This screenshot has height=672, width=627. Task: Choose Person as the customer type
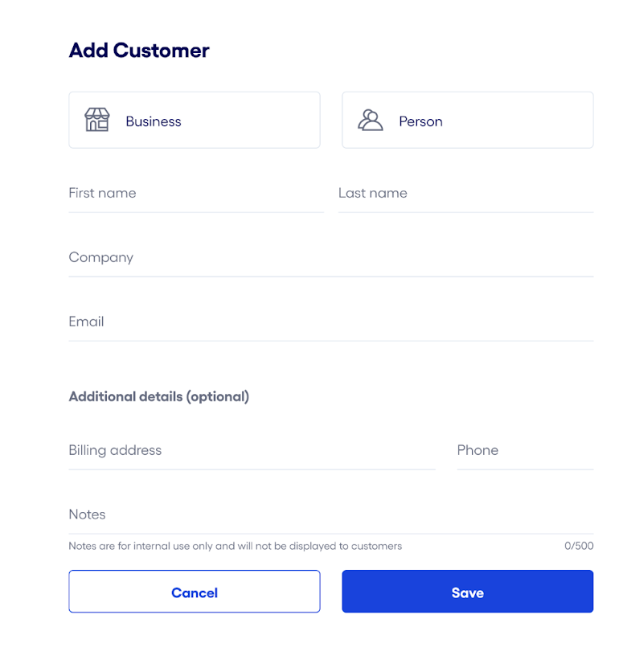point(467,121)
